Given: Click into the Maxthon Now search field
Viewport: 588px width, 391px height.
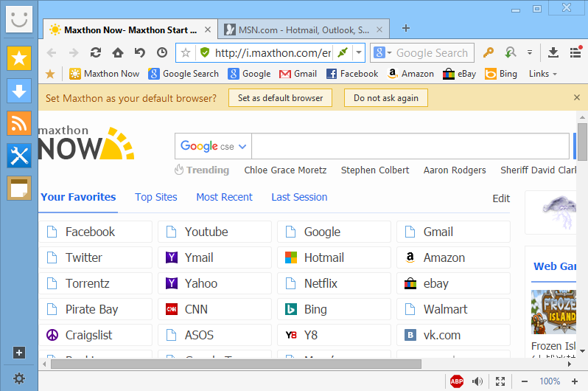Looking at the screenshot, I should [410, 146].
